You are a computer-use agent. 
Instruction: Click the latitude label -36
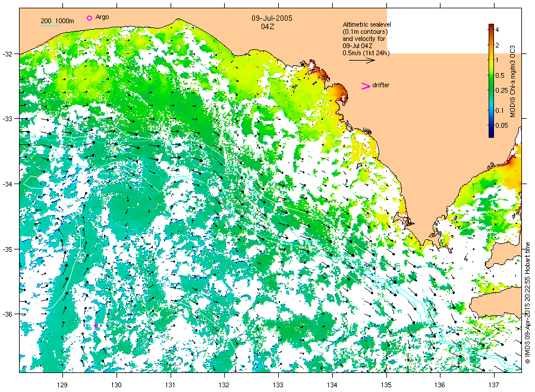tap(8, 314)
